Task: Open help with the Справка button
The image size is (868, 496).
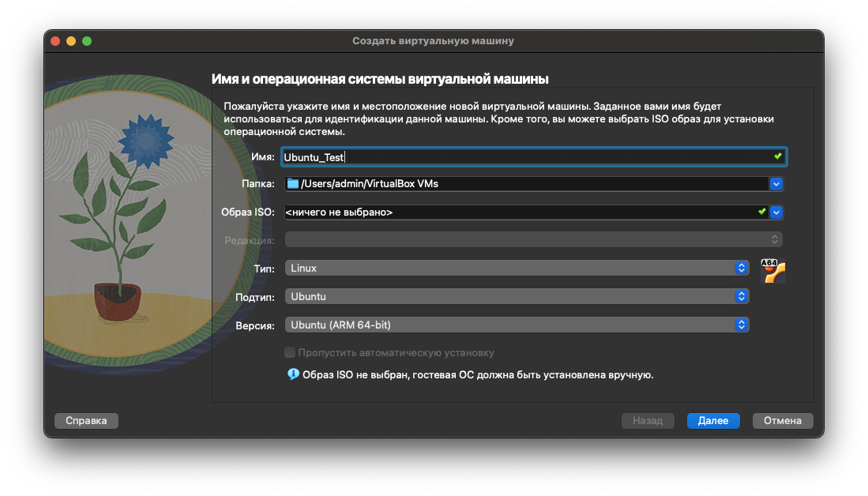Action: pos(86,421)
